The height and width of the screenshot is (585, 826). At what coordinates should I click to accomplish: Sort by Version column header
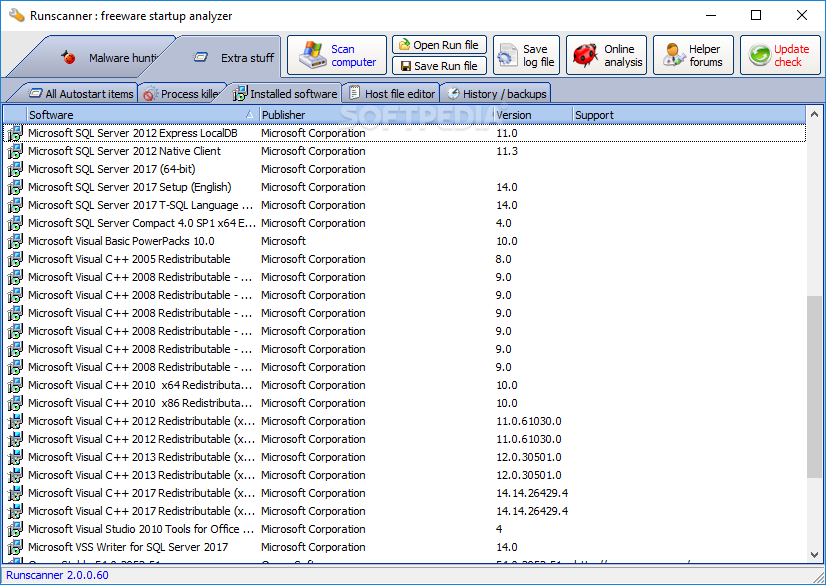pos(533,115)
